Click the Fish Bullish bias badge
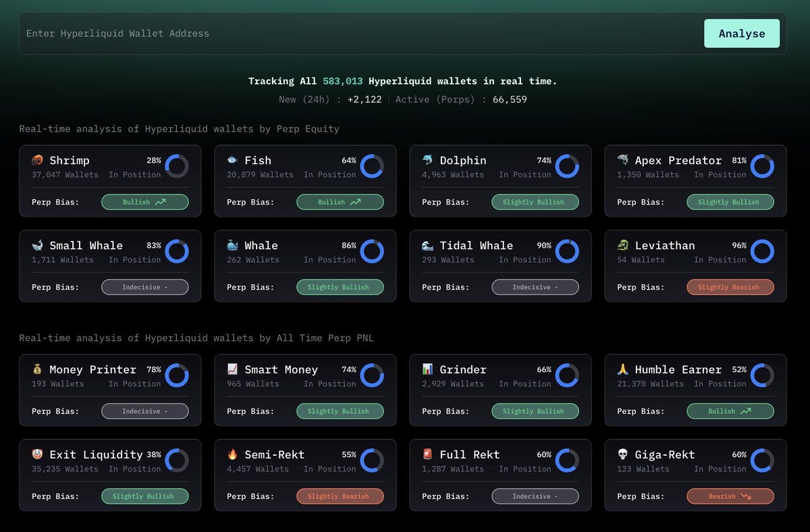Image resolution: width=810 pixels, height=532 pixels. (x=340, y=202)
